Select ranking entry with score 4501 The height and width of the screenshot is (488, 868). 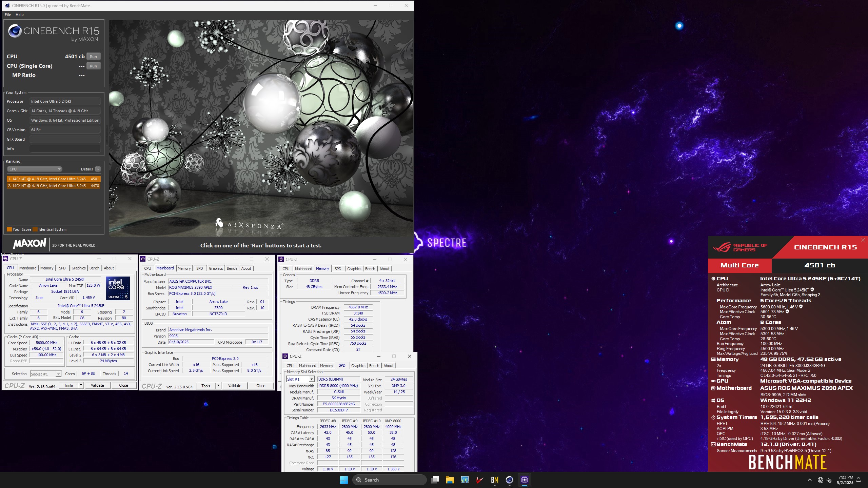54,179
